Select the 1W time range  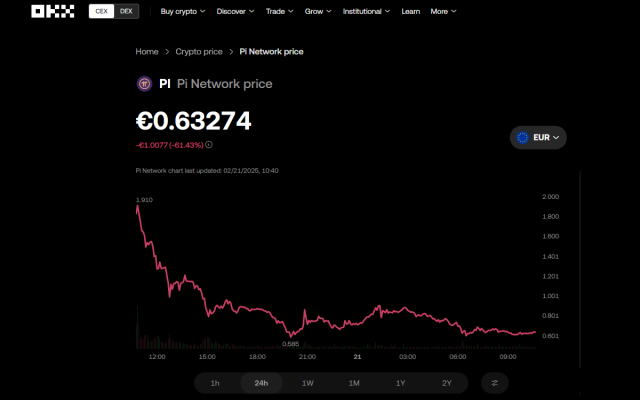click(x=308, y=382)
